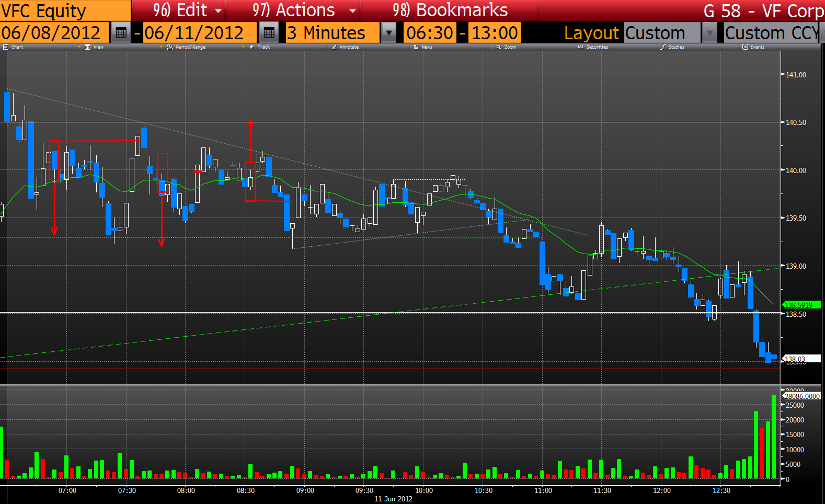
Task: Click the 139.50 price axis label
Action: (796, 218)
